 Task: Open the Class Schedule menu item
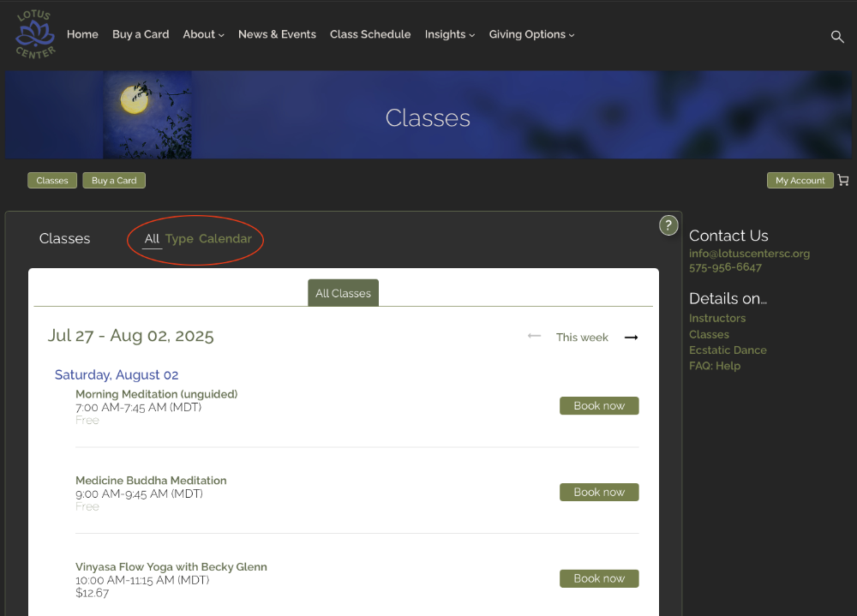(370, 34)
